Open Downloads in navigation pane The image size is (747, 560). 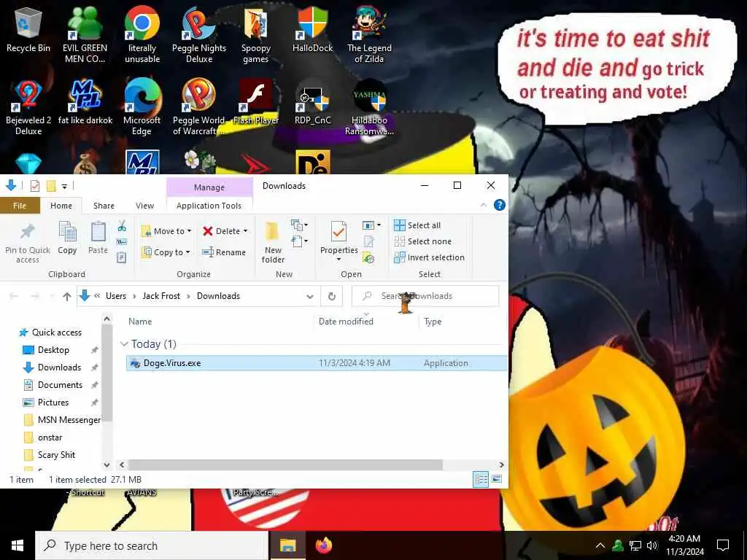tap(59, 367)
